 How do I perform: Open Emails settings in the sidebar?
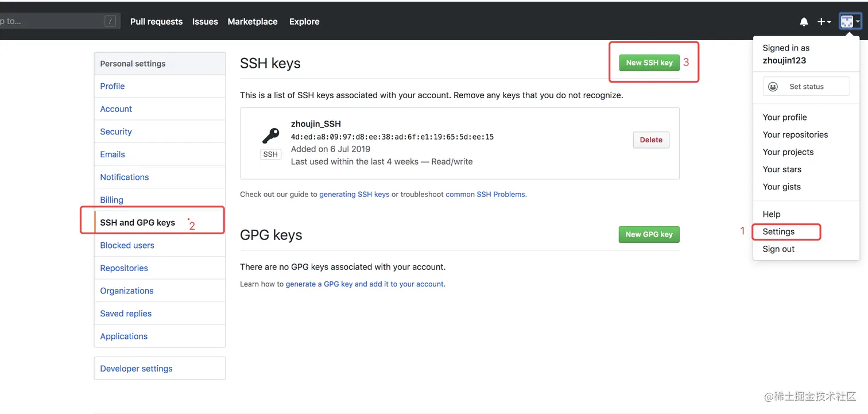(160, 154)
